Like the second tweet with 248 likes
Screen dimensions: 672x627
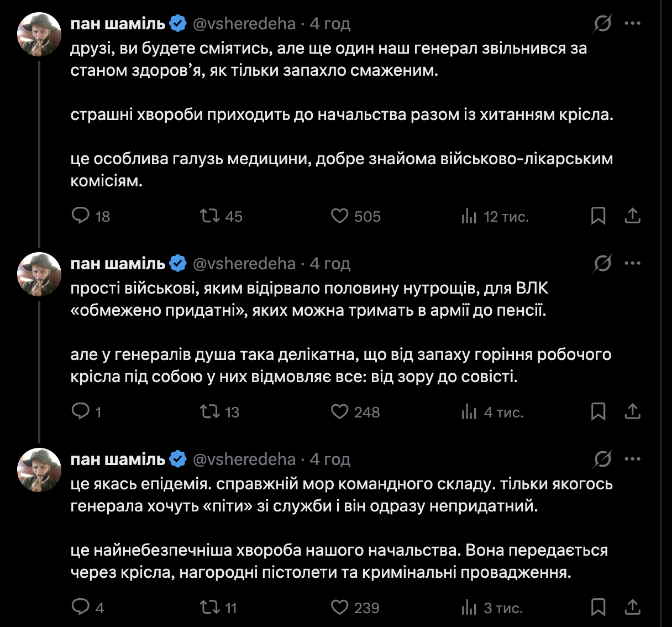pos(339,411)
